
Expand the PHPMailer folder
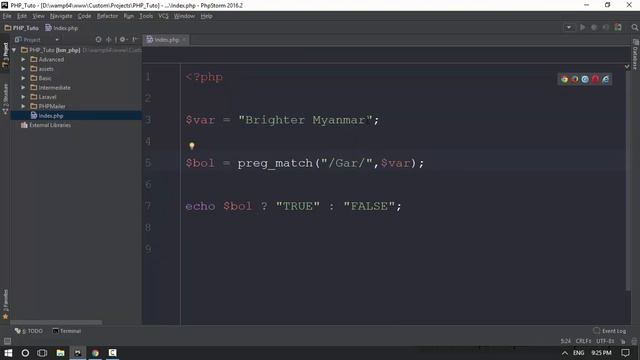(x=23, y=107)
